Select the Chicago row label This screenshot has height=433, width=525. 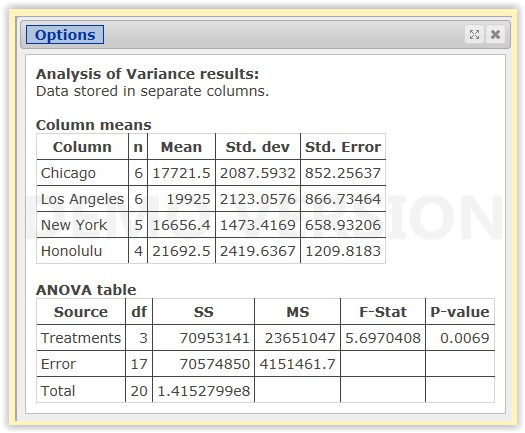(68, 173)
